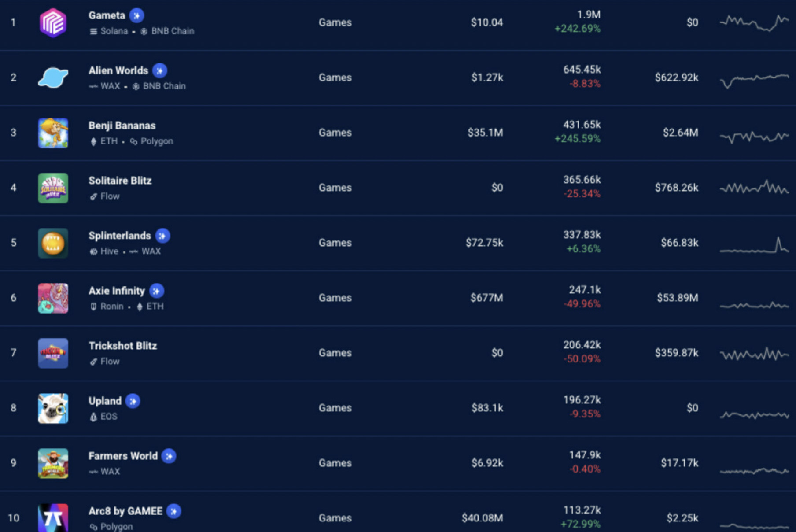
Task: Open the Upland llama logo icon
Action: click(53, 408)
